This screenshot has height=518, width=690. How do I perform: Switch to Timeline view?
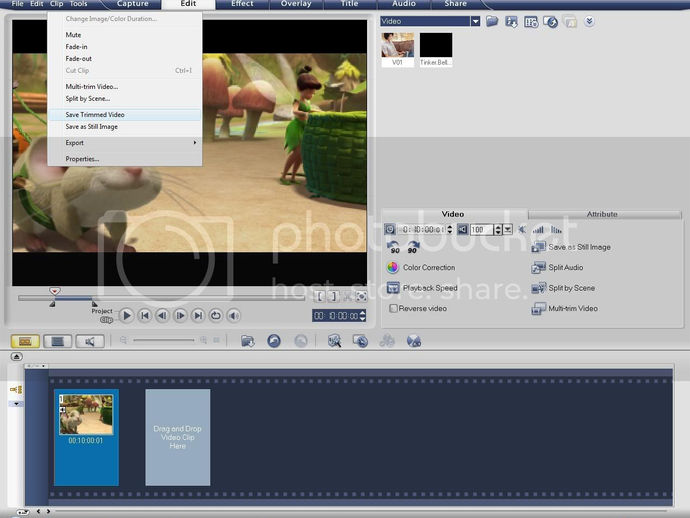pyautogui.click(x=58, y=342)
